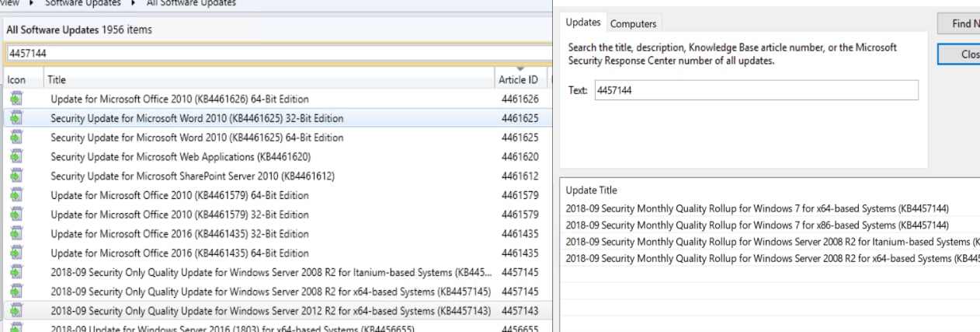This screenshot has width=980, height=332.
Task: Click update icon for Office 2016 KB4461435 64-Bit
Action: point(16,253)
